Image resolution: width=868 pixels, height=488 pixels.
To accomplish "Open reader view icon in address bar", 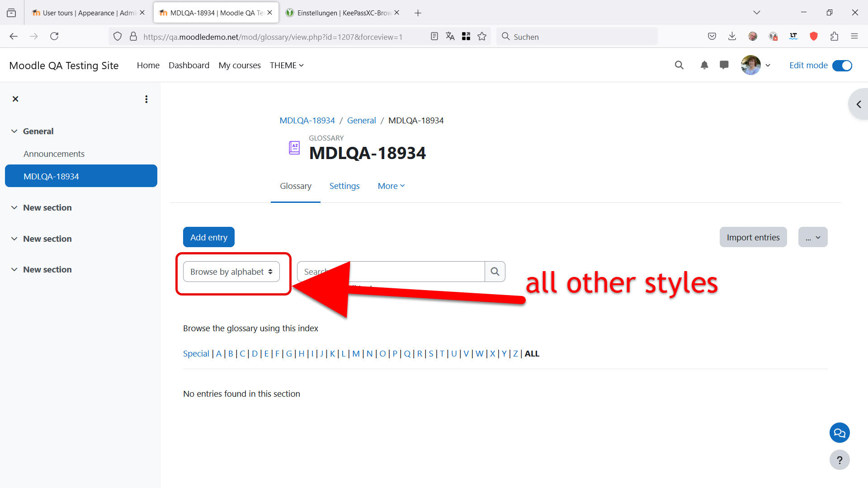I will 434,37.
